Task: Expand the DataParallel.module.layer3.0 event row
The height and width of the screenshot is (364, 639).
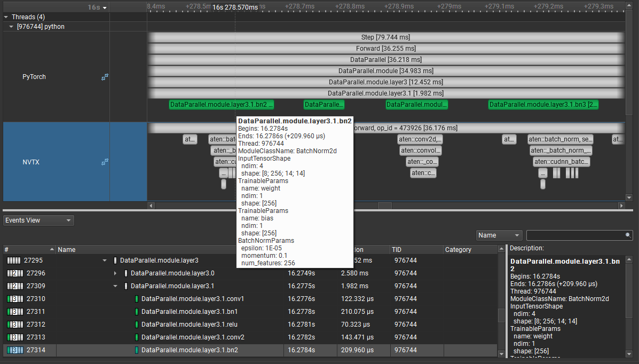Action: point(116,273)
